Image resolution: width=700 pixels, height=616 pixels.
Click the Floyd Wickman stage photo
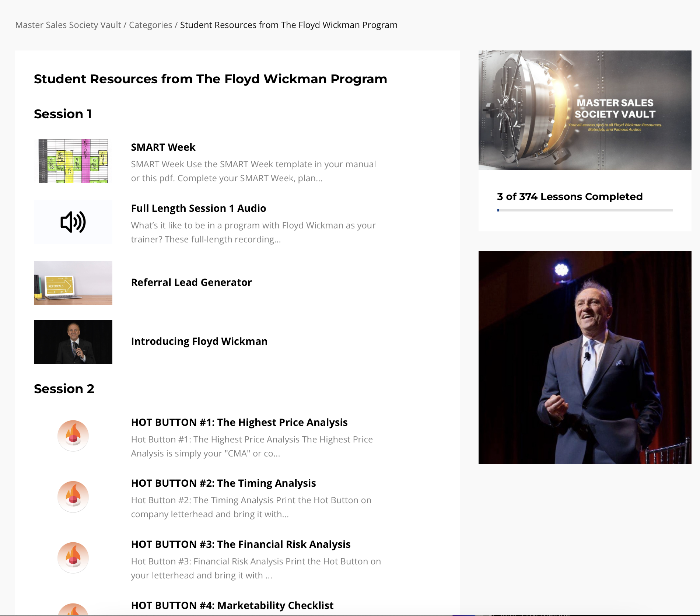585,358
